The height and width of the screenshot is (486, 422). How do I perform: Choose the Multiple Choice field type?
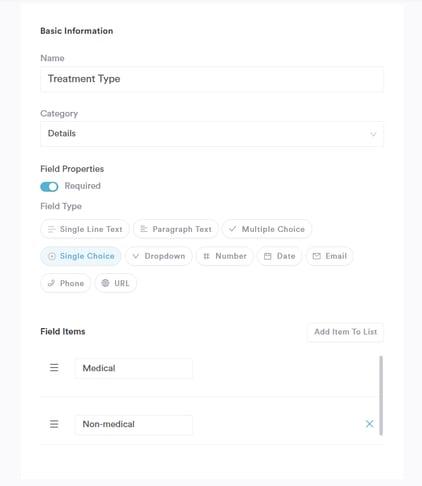[267, 229]
